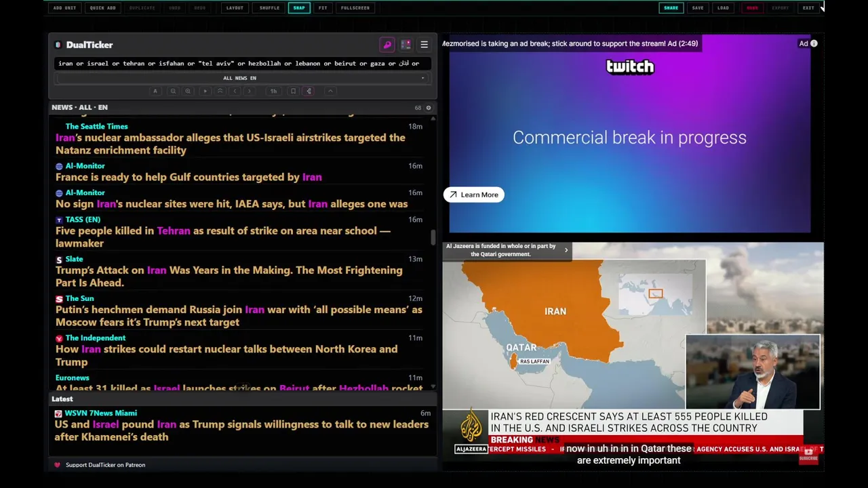Click the zoom out magnifier icon

point(173,91)
